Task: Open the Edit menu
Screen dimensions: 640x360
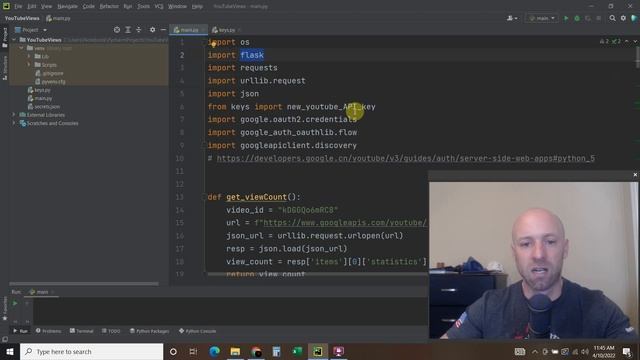Action: tap(32, 7)
